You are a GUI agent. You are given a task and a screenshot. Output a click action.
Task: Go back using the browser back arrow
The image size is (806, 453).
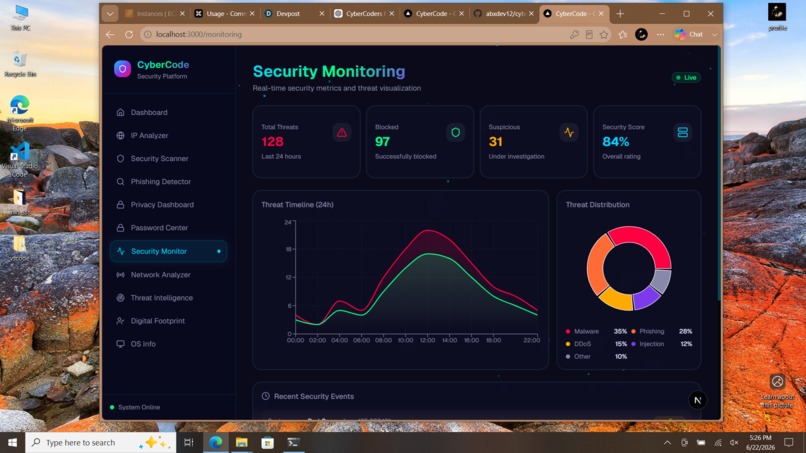tap(110, 34)
